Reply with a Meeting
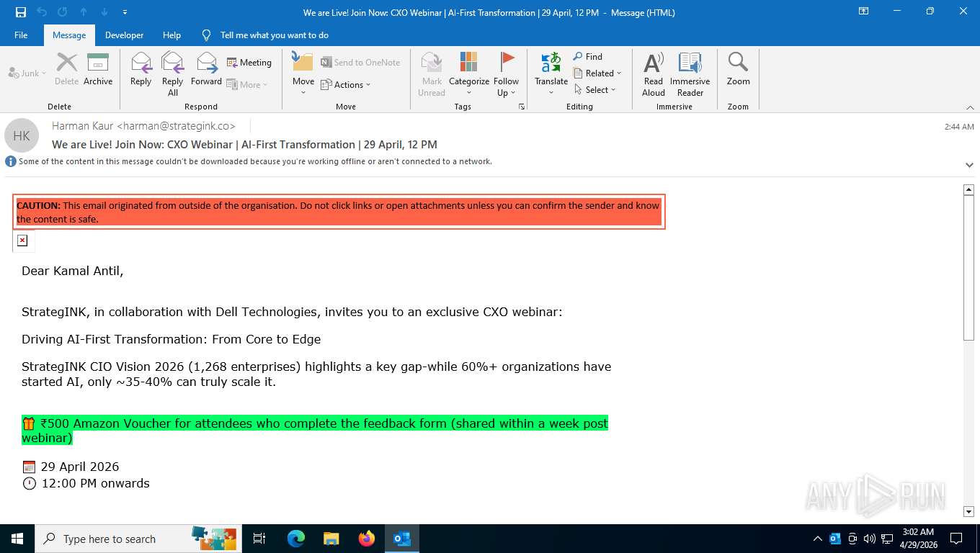This screenshot has height=553, width=980. tap(249, 63)
